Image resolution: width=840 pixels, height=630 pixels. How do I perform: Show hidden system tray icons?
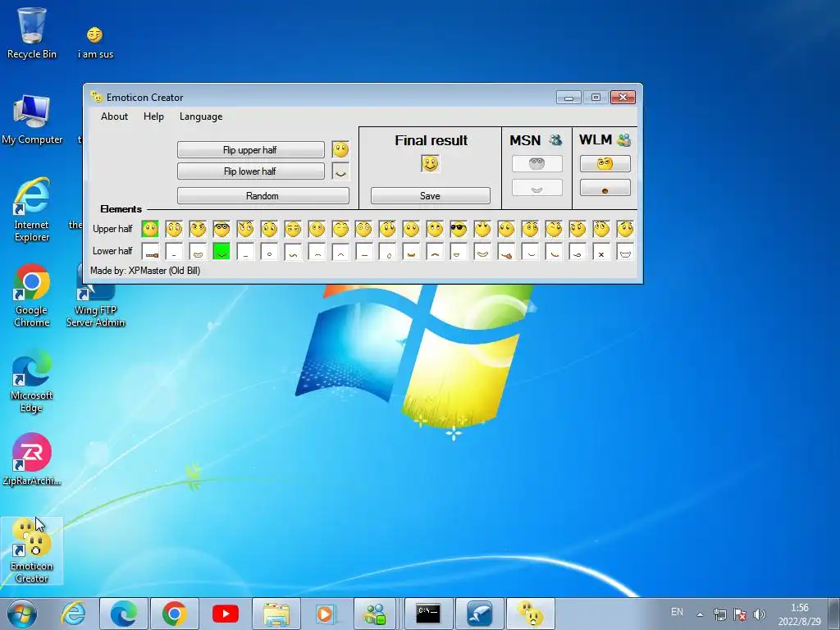700,614
